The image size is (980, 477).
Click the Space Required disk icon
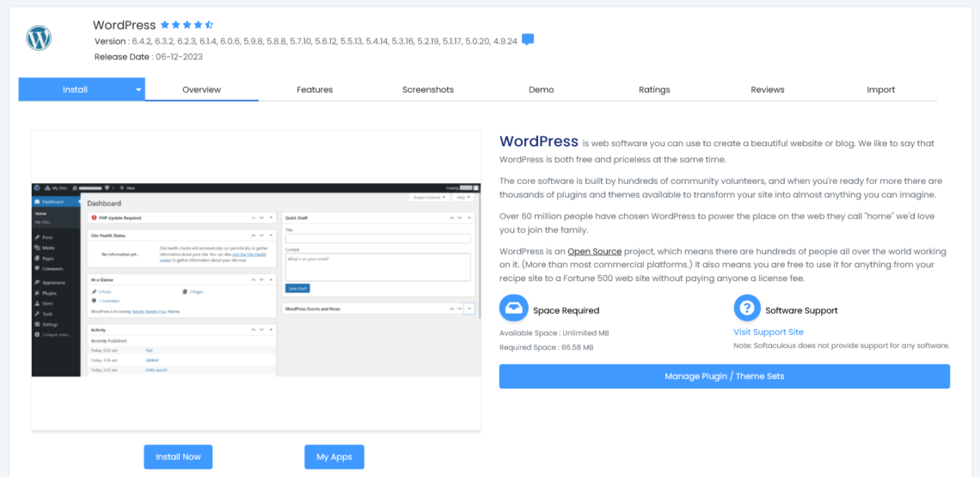pyautogui.click(x=514, y=309)
